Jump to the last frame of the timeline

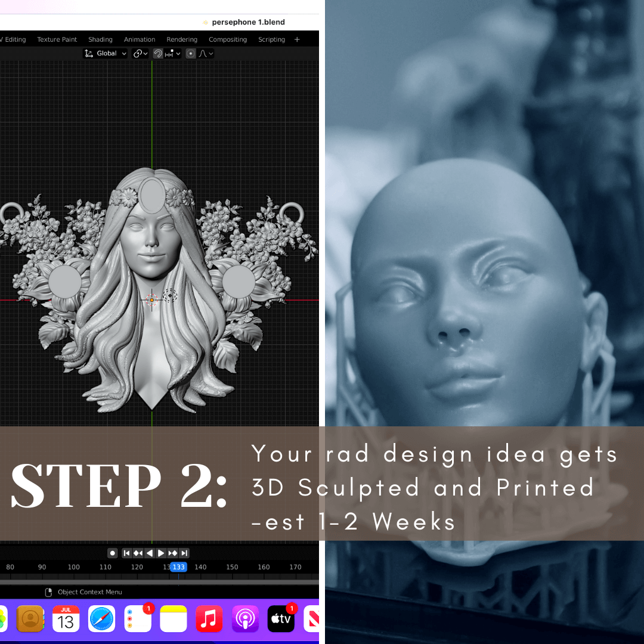184,553
